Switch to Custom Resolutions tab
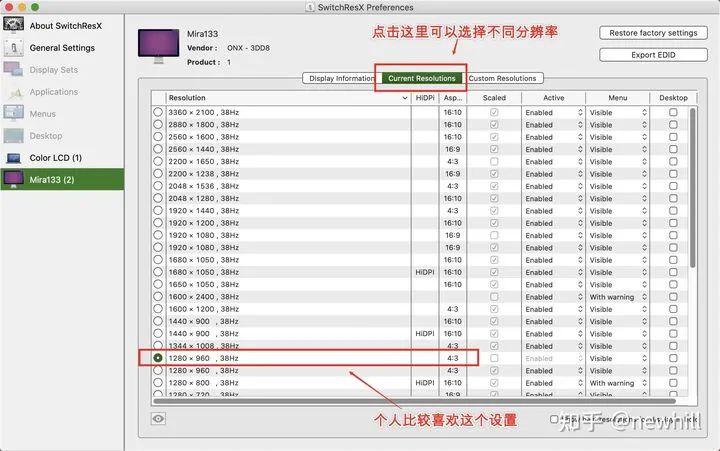Image resolution: width=720 pixels, height=451 pixels. coord(502,78)
